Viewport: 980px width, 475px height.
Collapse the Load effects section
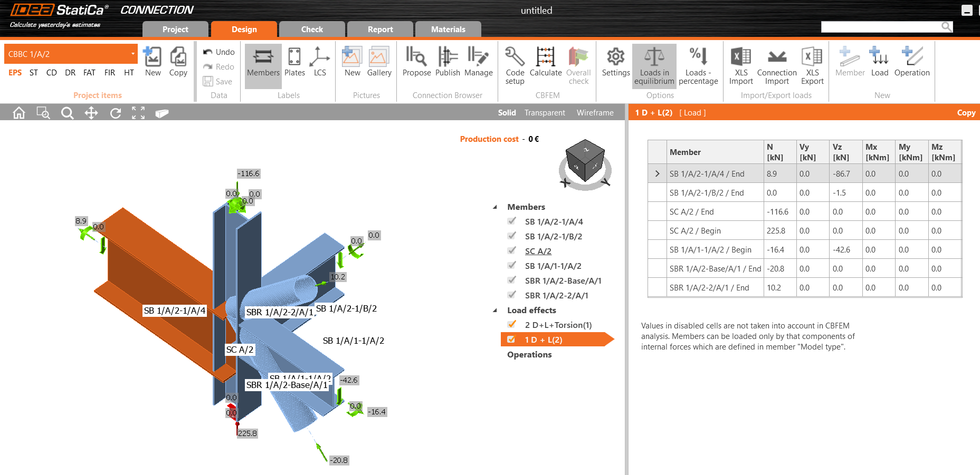pyautogui.click(x=494, y=311)
